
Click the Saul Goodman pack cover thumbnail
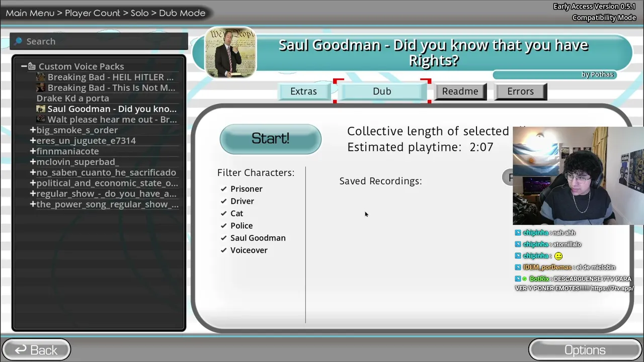pos(230,53)
